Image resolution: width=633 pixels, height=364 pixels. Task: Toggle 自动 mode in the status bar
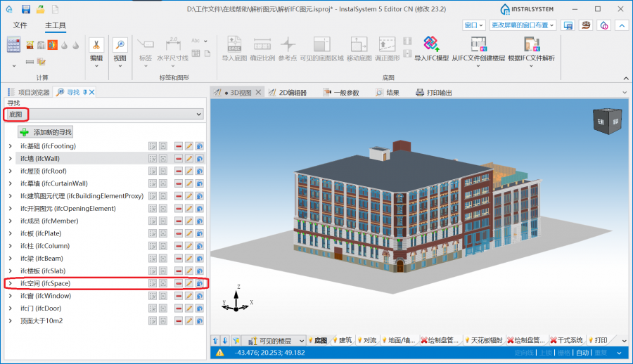click(x=582, y=353)
